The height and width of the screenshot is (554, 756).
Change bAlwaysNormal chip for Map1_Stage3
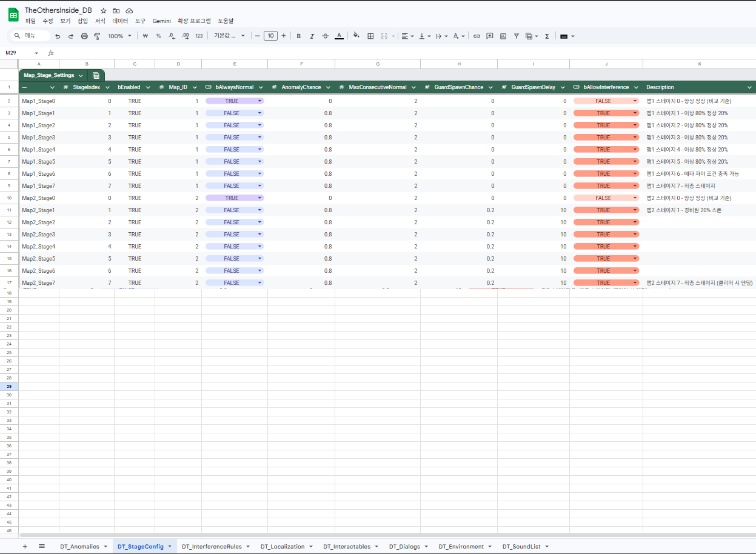pos(235,138)
